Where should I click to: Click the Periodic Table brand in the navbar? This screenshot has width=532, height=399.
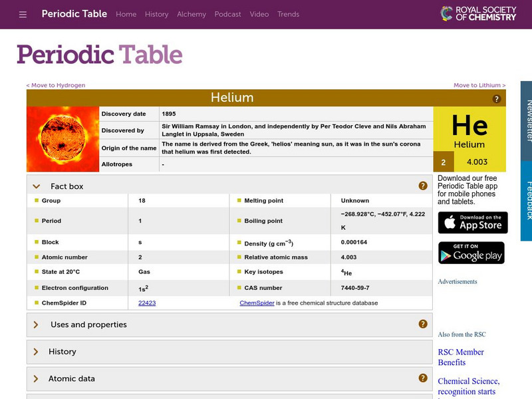[74, 14]
